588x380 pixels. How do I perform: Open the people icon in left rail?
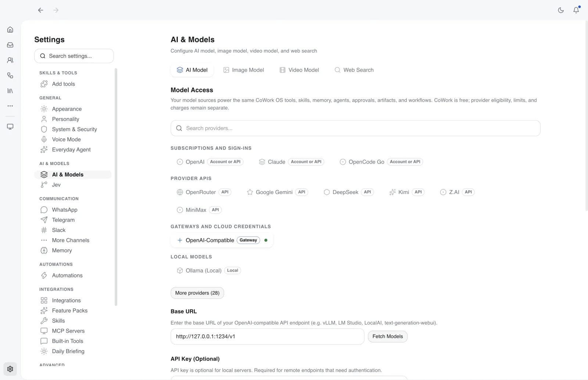(10, 60)
